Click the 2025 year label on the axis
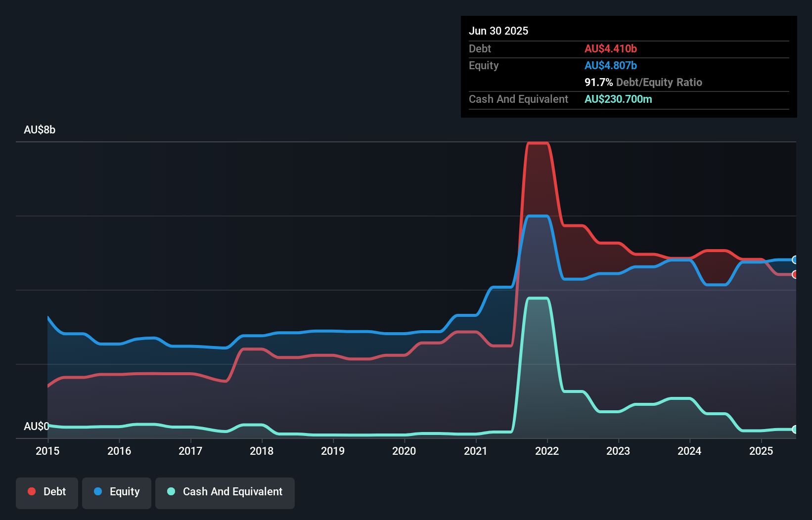 point(761,451)
